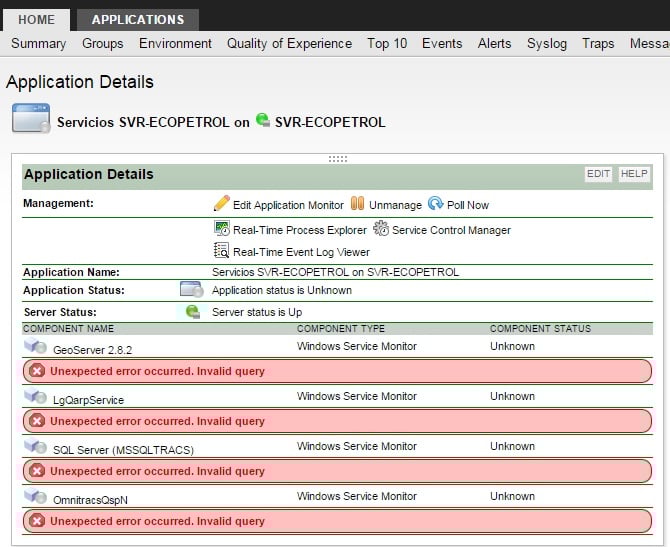Open the Environment submenu item
The image size is (670, 547).
pos(175,44)
